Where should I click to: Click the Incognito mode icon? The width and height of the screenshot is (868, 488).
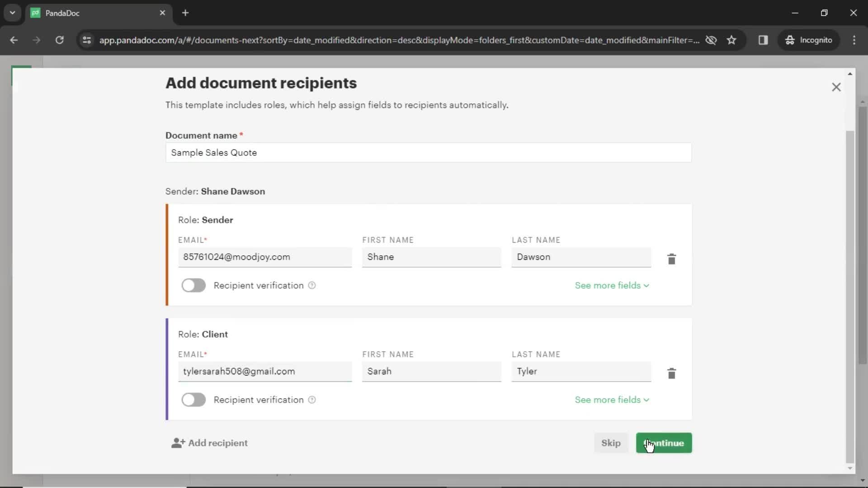click(790, 40)
